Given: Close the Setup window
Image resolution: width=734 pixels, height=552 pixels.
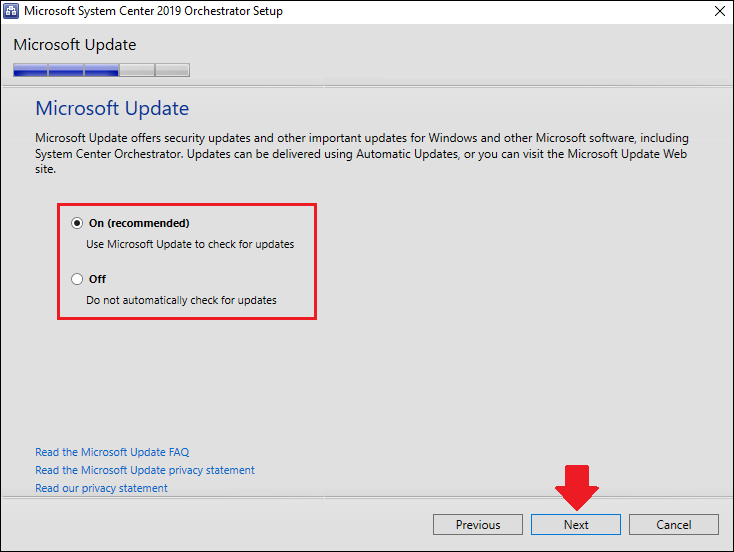Looking at the screenshot, I should coord(720,11).
